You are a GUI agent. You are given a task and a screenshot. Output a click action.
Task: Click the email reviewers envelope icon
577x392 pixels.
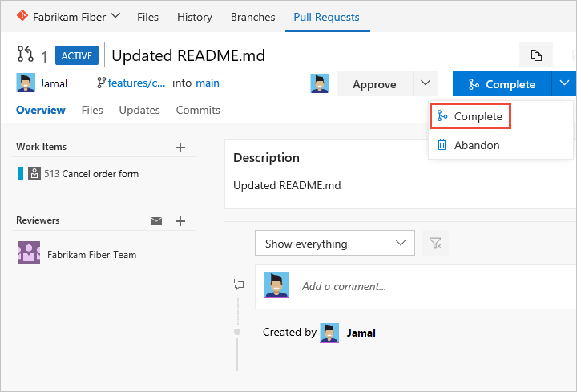pos(157,221)
